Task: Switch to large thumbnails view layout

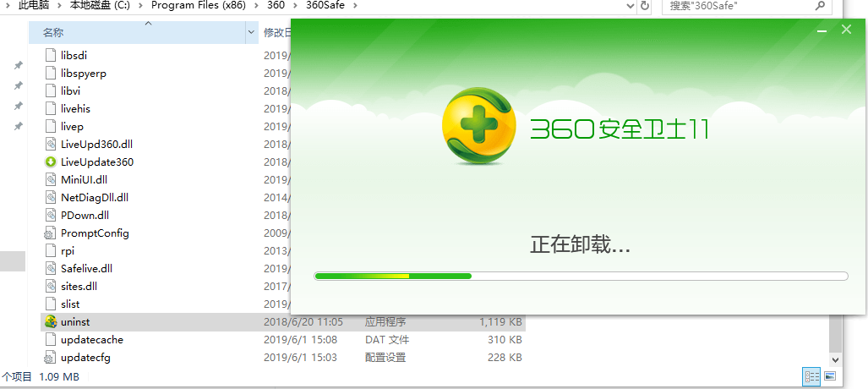Action: coord(830,375)
